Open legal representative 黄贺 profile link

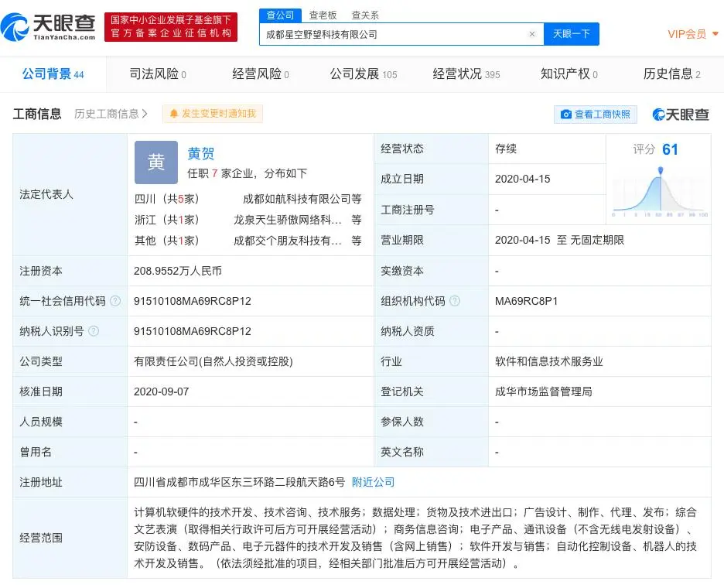click(201, 153)
